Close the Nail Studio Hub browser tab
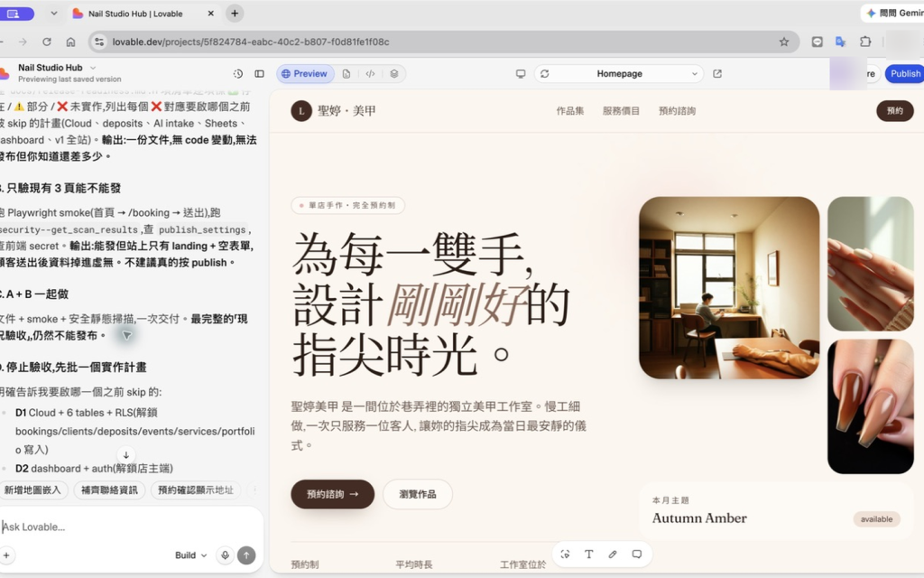The image size is (924, 578). (210, 14)
